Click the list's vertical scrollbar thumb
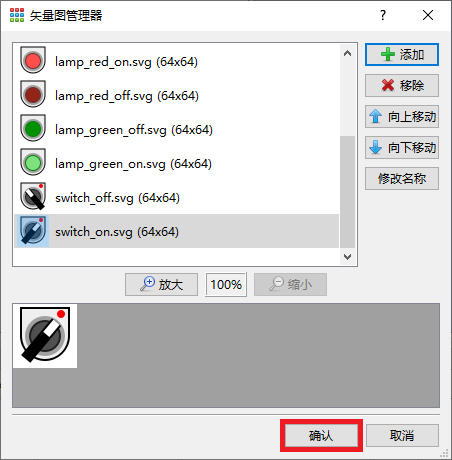This screenshot has height=460, width=452. tap(347, 192)
